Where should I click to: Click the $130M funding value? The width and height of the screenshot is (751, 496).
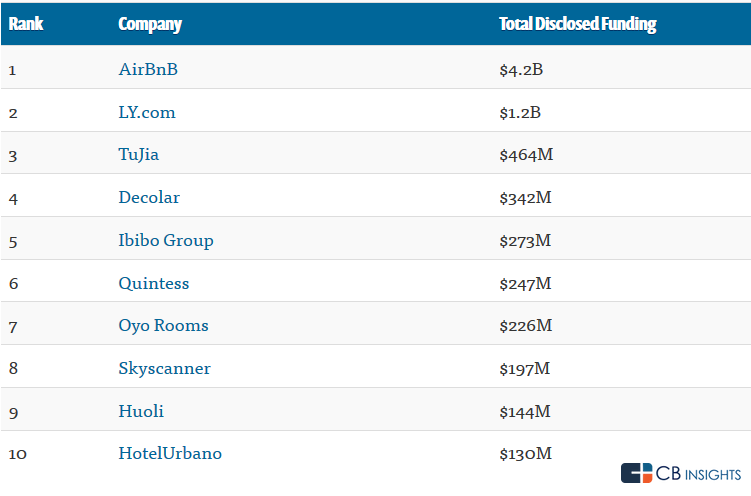click(x=525, y=453)
